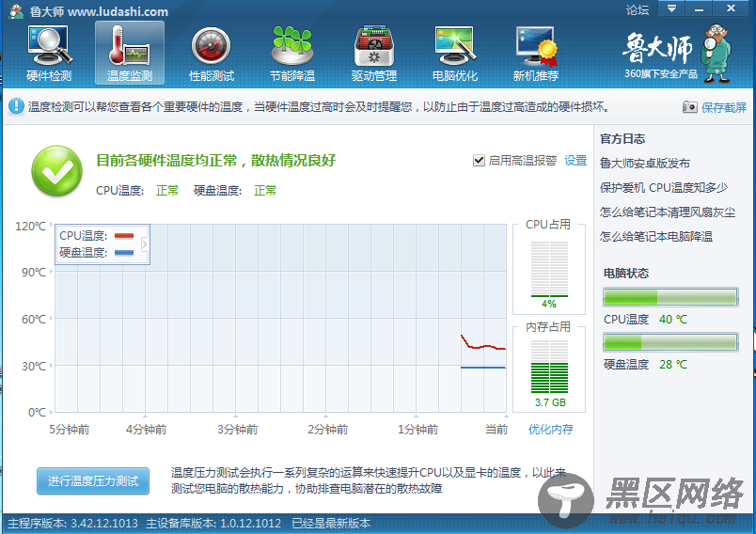
Task: Open the 设置 alarm settings link
Action: 575,161
